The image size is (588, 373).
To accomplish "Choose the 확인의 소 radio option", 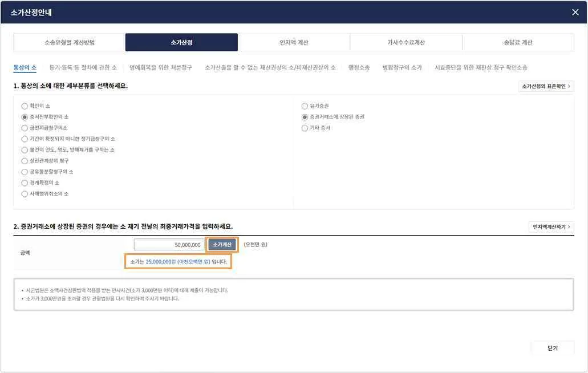I will (25, 106).
